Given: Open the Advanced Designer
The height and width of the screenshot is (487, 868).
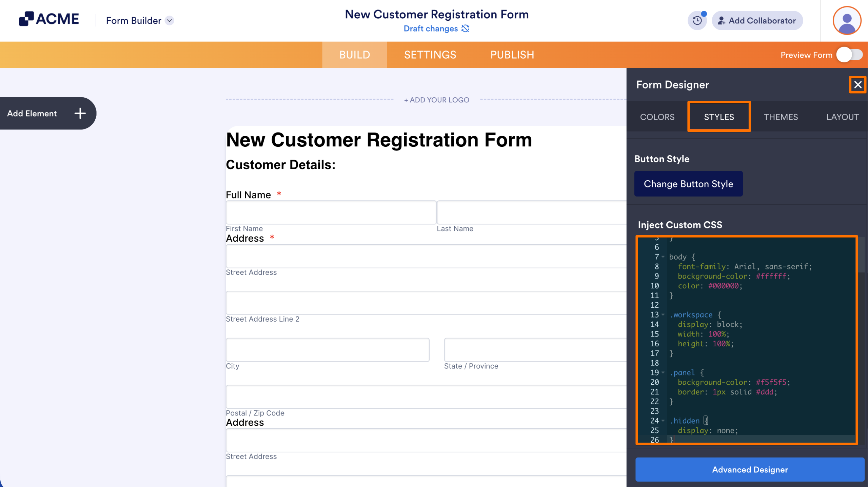Looking at the screenshot, I should pyautogui.click(x=750, y=470).
